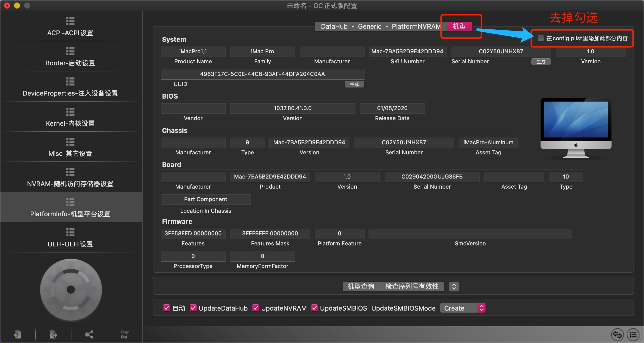Generate a new serial number

click(x=541, y=62)
